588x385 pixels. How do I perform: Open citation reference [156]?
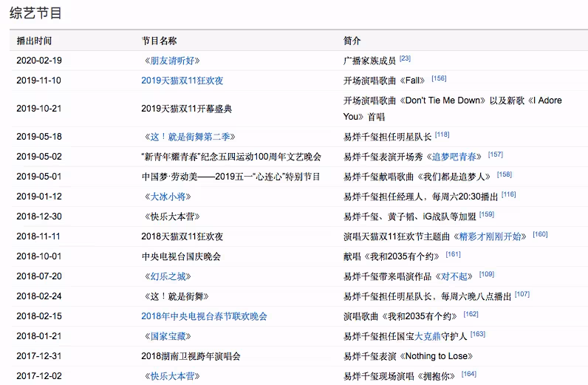coord(439,78)
